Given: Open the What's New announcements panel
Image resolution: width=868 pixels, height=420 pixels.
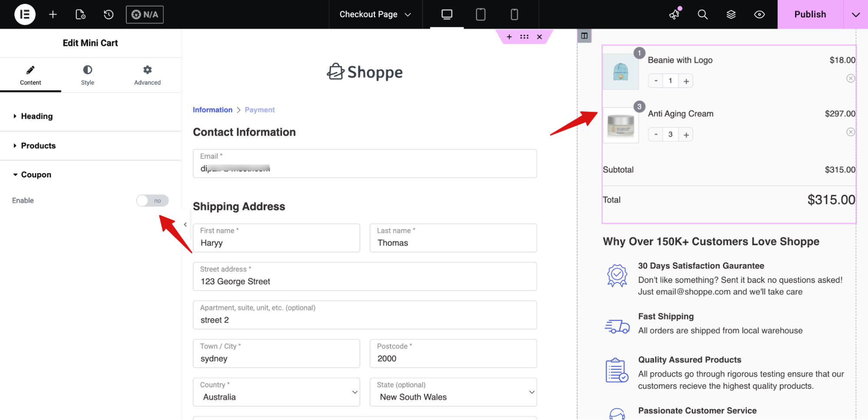Looking at the screenshot, I should pos(674,14).
